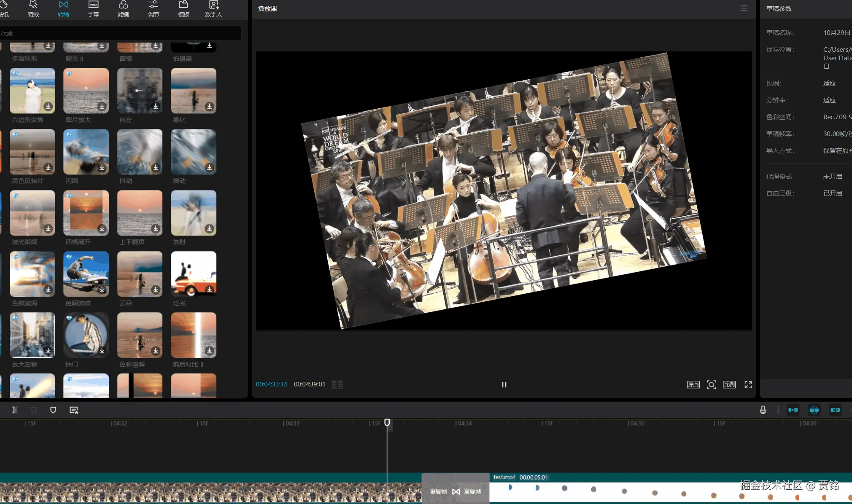
Task: Pause the video playback
Action: pyautogui.click(x=504, y=384)
